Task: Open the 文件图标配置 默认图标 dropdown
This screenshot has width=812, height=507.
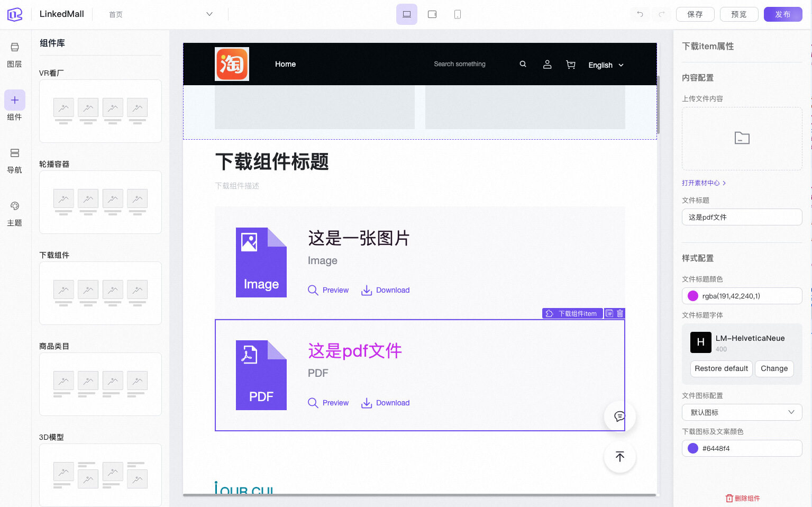Action: (x=742, y=412)
